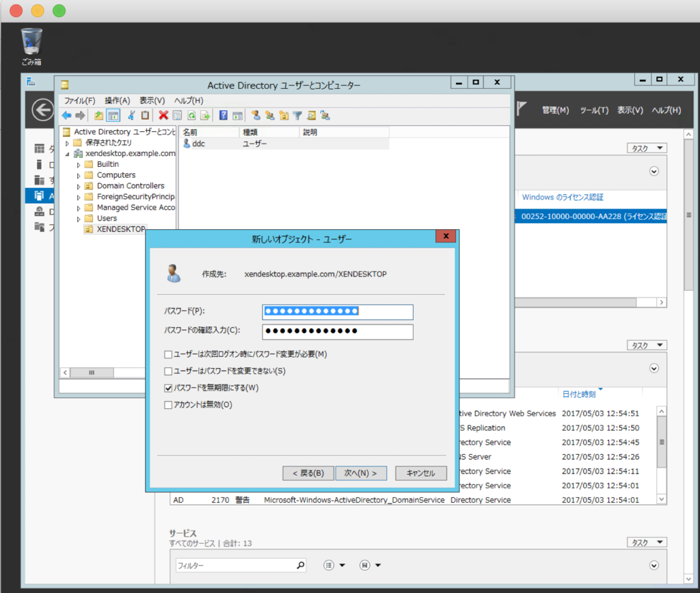Uncheck 'パスワードを無期限にする' checkbox
The width and height of the screenshot is (700, 593).
[168, 388]
